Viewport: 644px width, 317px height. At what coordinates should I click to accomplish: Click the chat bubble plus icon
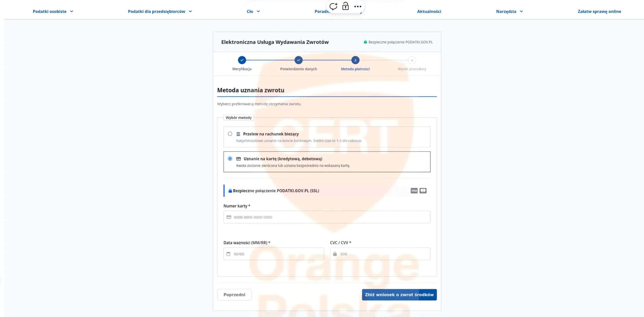point(333,6)
